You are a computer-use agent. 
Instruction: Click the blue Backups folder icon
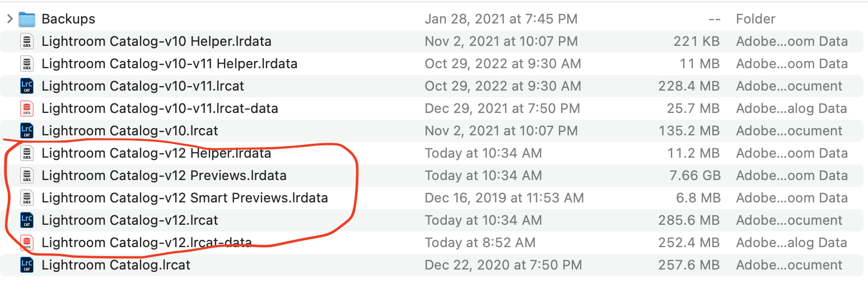pyautogui.click(x=27, y=19)
